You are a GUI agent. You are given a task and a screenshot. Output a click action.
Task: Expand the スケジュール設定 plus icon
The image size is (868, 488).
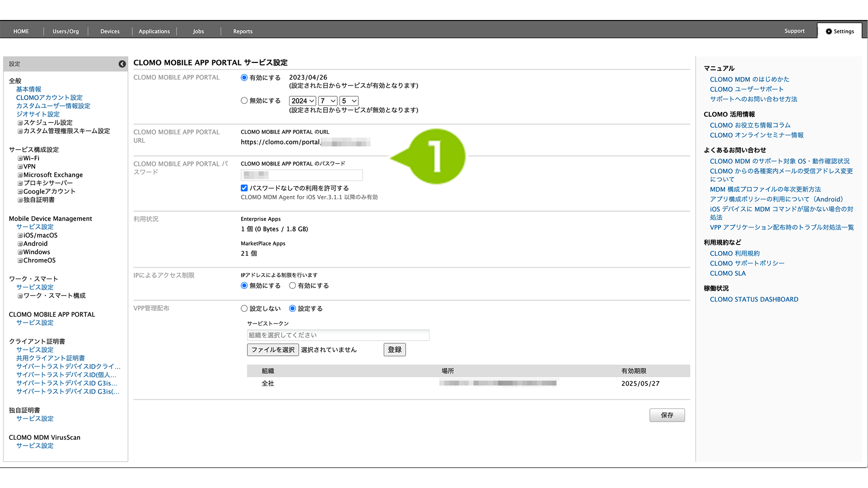20,123
